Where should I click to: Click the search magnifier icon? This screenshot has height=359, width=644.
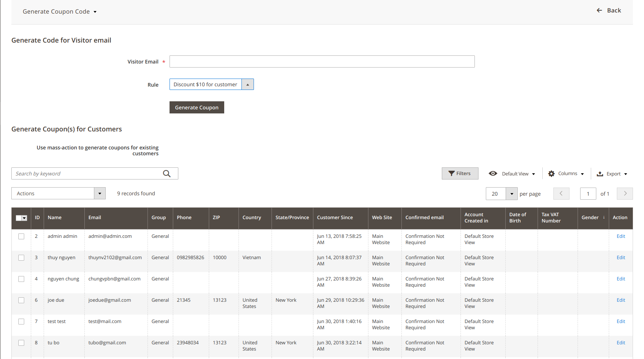click(167, 174)
